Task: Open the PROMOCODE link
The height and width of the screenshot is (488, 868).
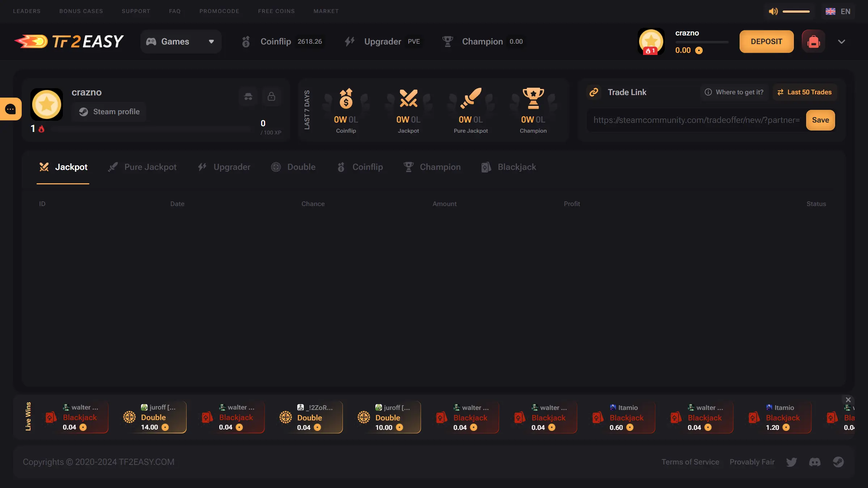Action: (219, 11)
